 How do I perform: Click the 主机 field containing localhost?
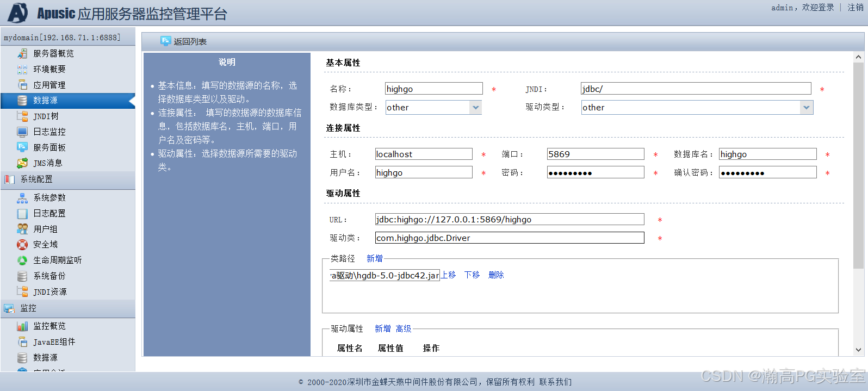tap(424, 154)
